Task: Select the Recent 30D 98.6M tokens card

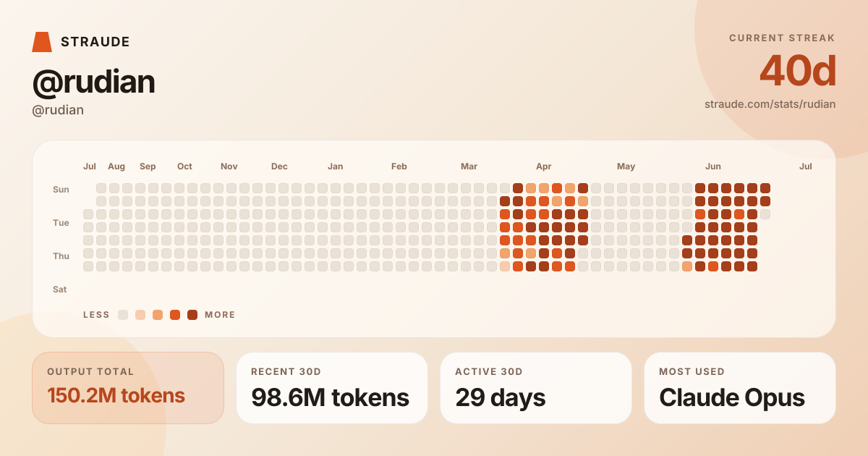Action: (332, 388)
